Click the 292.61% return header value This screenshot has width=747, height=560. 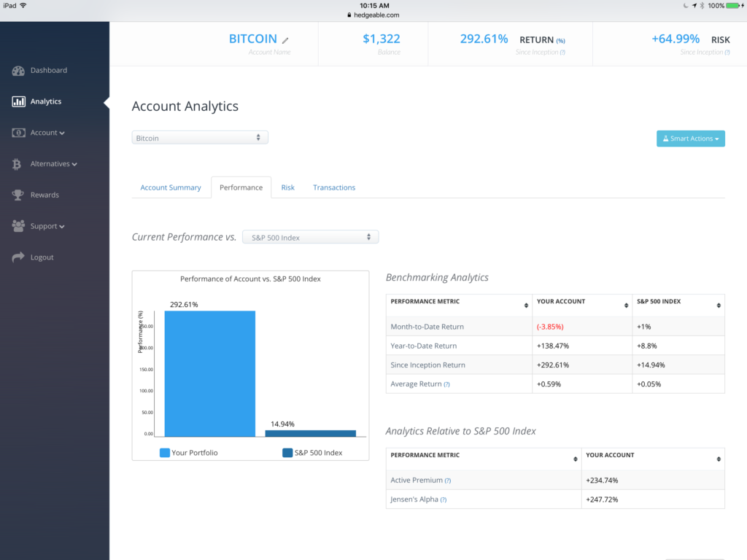484,39
